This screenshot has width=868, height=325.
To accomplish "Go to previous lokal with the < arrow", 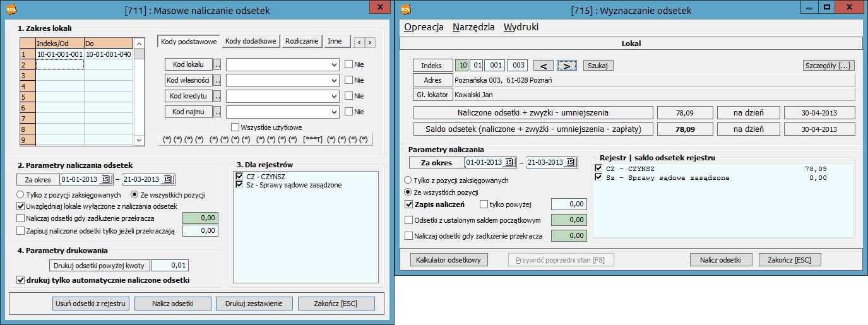I will pyautogui.click(x=543, y=66).
